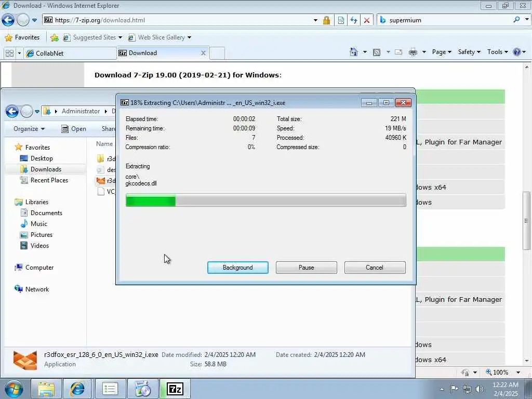Open the Page menu dropdown
The width and height of the screenshot is (532, 399).
point(442,52)
